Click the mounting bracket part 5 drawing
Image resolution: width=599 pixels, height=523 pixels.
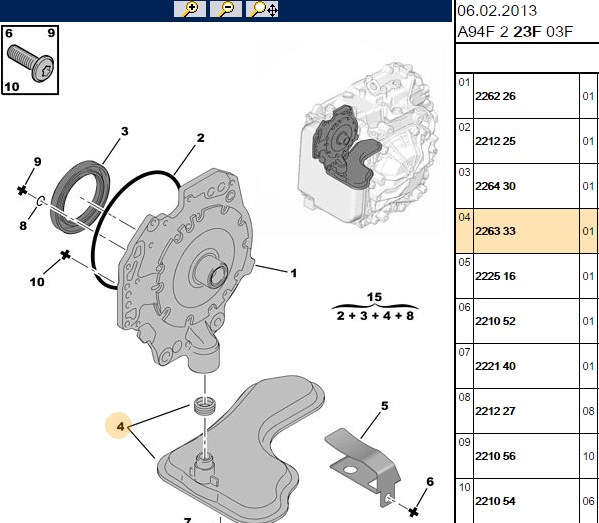[x=363, y=467]
